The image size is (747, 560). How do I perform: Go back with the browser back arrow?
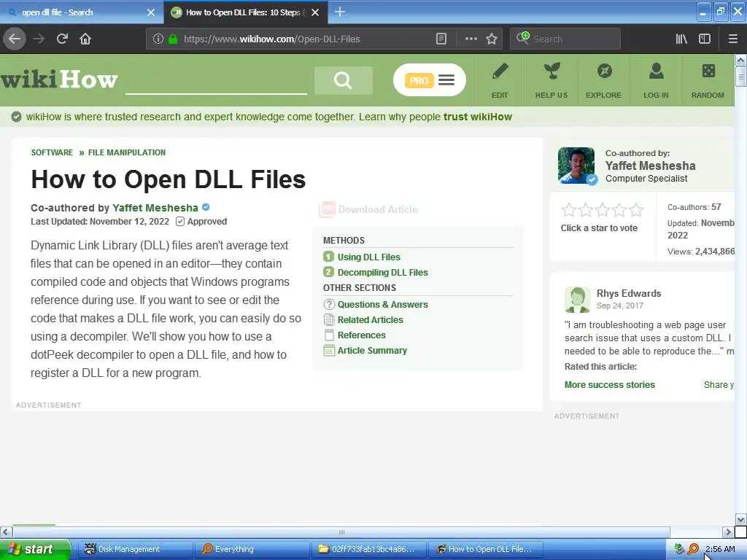tap(15, 39)
